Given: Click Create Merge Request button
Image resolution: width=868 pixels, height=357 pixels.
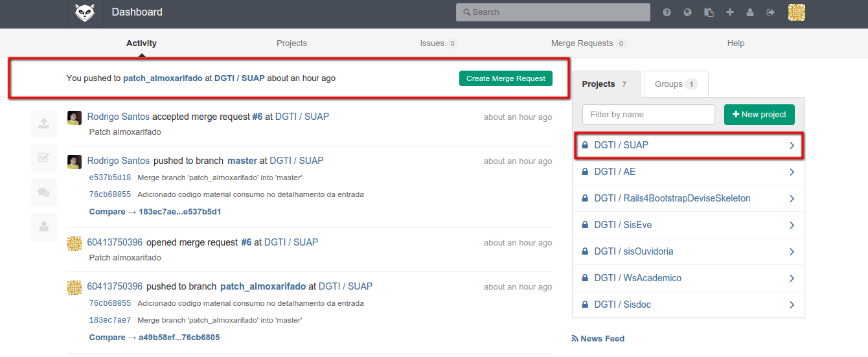Looking at the screenshot, I should (x=506, y=78).
